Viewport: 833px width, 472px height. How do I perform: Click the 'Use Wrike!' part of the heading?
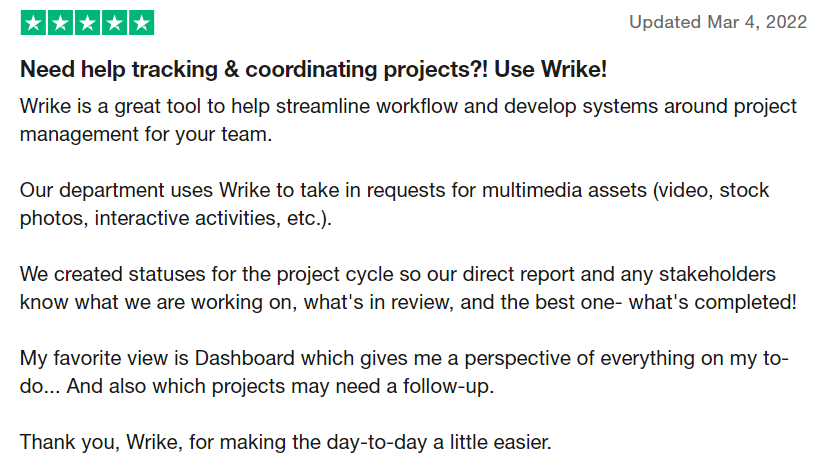[550, 70]
